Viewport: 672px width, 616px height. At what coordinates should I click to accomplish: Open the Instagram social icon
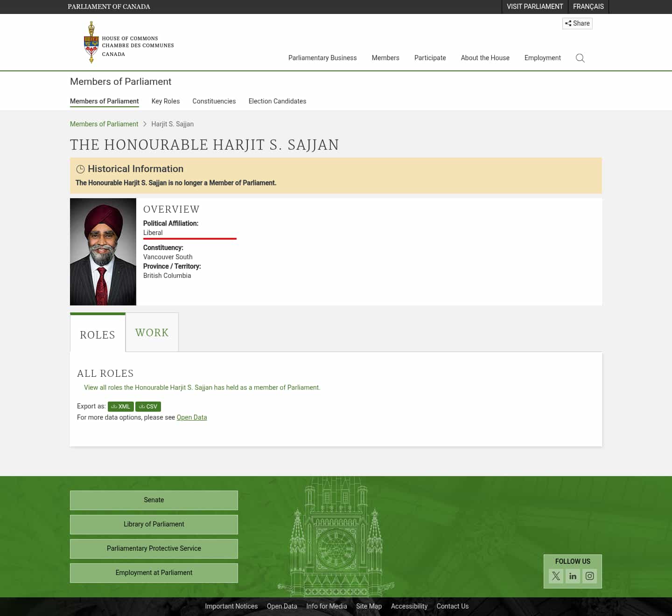pyautogui.click(x=589, y=576)
